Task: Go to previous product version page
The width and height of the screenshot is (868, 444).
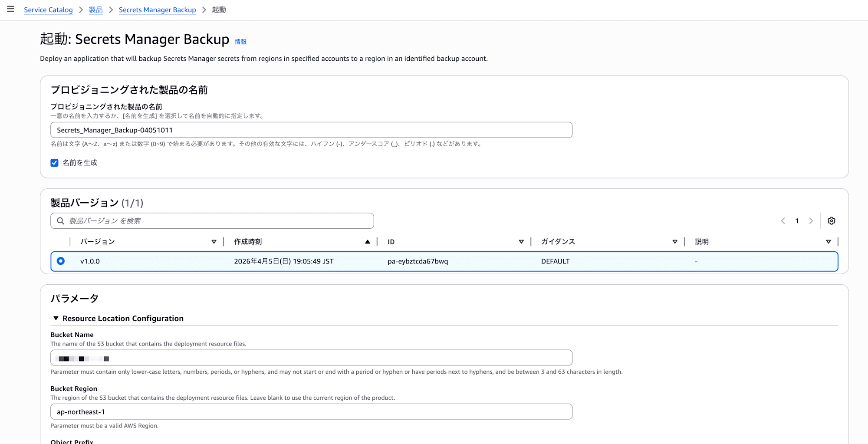Action: [783, 221]
